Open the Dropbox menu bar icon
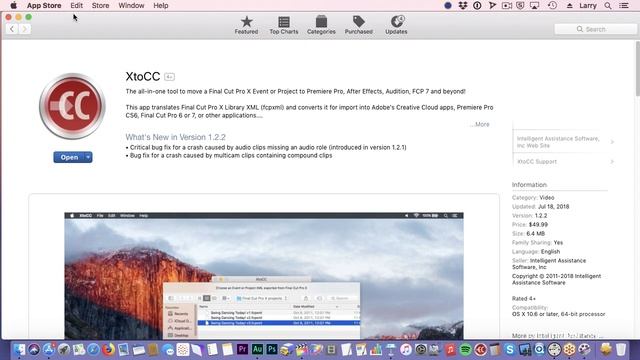640x360 pixels. tap(462, 5)
